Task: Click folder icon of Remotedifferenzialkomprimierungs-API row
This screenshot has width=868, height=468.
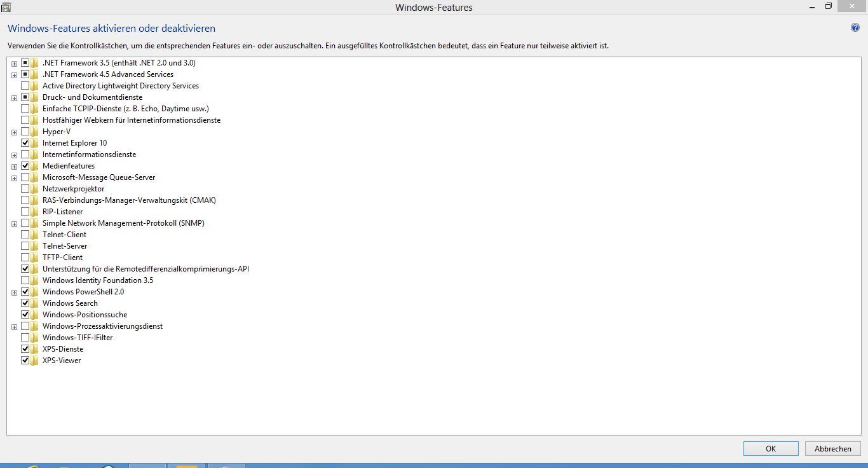Action: (x=34, y=269)
